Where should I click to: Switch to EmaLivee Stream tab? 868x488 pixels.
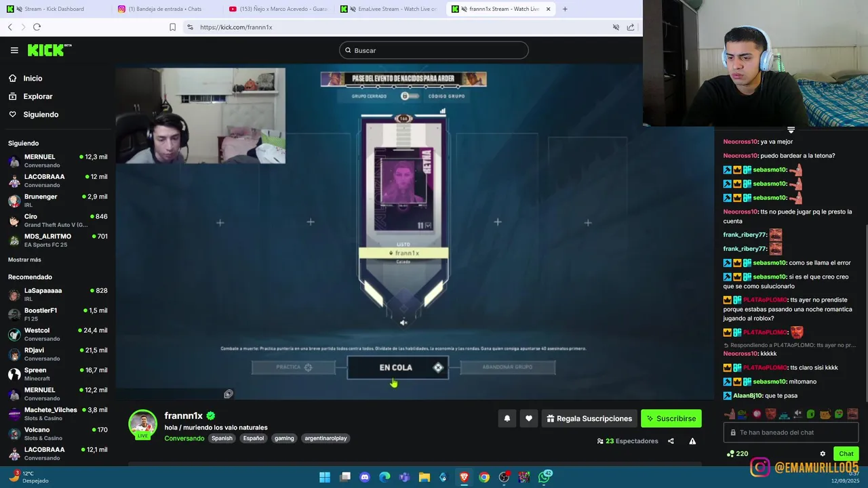click(x=389, y=9)
